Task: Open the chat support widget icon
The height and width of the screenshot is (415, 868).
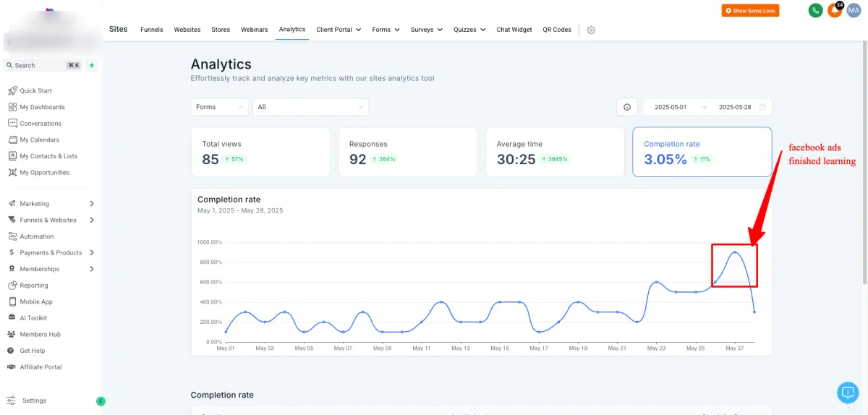Action: [x=847, y=392]
